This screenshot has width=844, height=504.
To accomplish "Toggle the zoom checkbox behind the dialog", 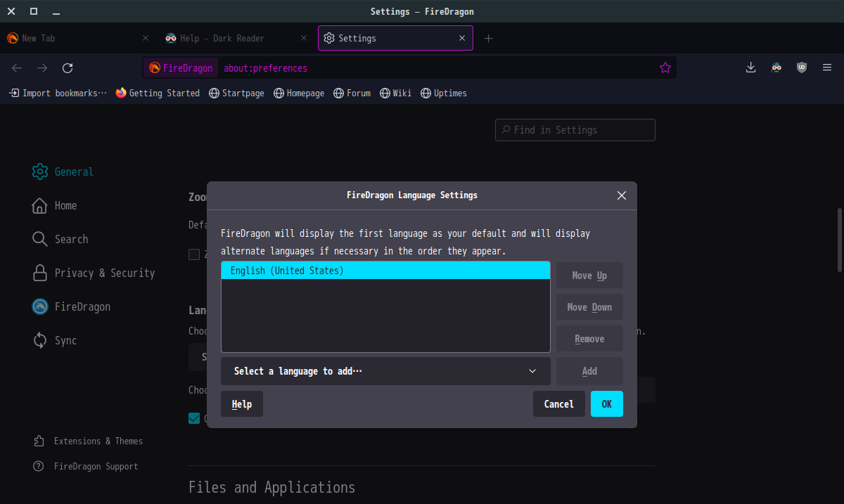I will coord(194,254).
